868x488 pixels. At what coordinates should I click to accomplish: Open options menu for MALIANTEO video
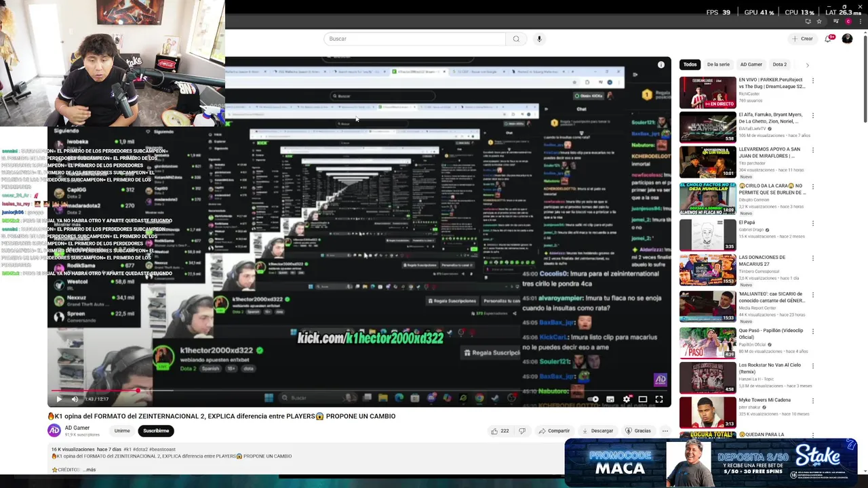tap(812, 294)
